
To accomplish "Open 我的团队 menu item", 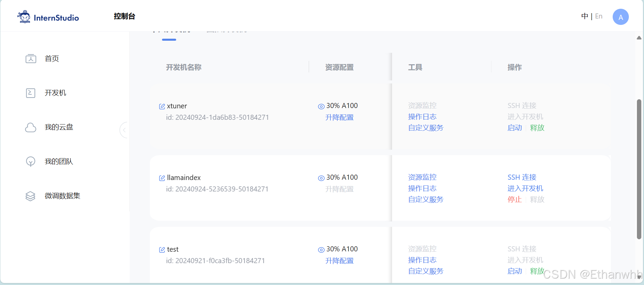I will 59,162.
